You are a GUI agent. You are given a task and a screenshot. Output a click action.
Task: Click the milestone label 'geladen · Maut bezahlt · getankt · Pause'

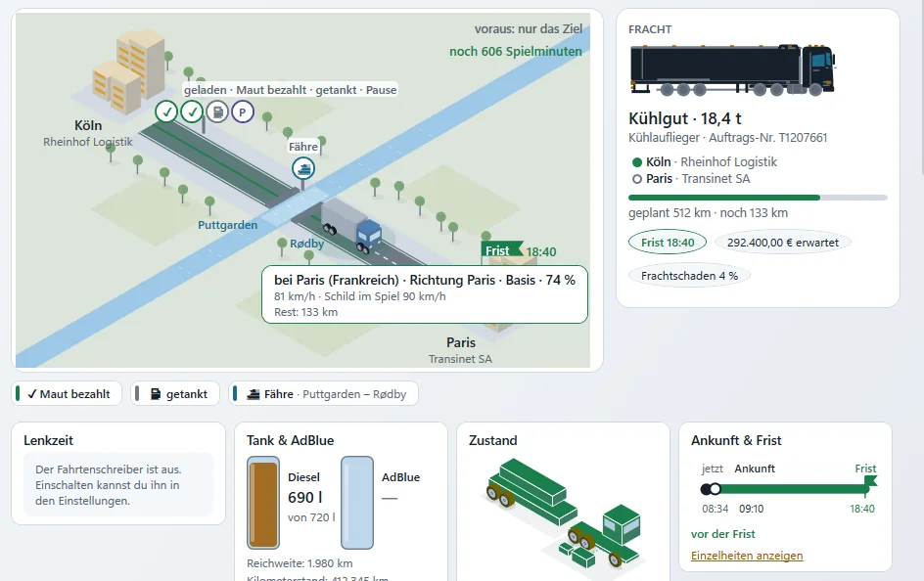(290, 89)
